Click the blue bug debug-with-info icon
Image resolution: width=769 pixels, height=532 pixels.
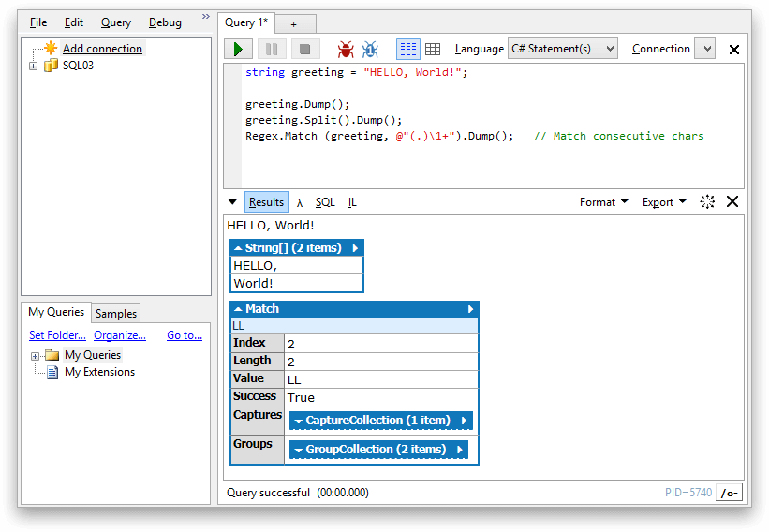370,49
